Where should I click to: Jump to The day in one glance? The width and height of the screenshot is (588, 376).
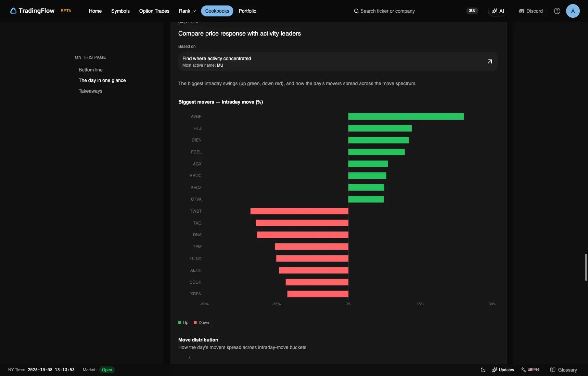click(x=102, y=80)
